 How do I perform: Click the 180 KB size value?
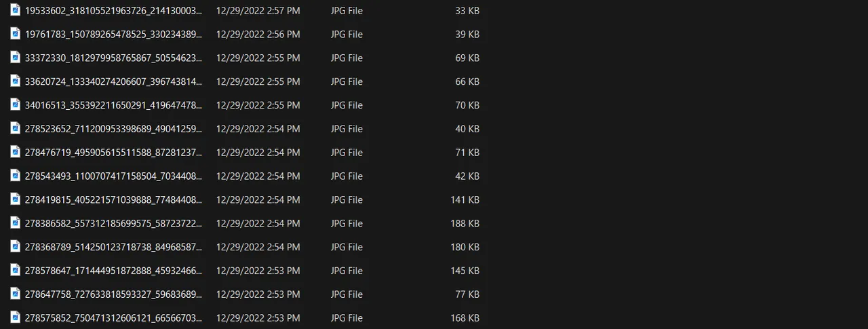pyautogui.click(x=465, y=248)
